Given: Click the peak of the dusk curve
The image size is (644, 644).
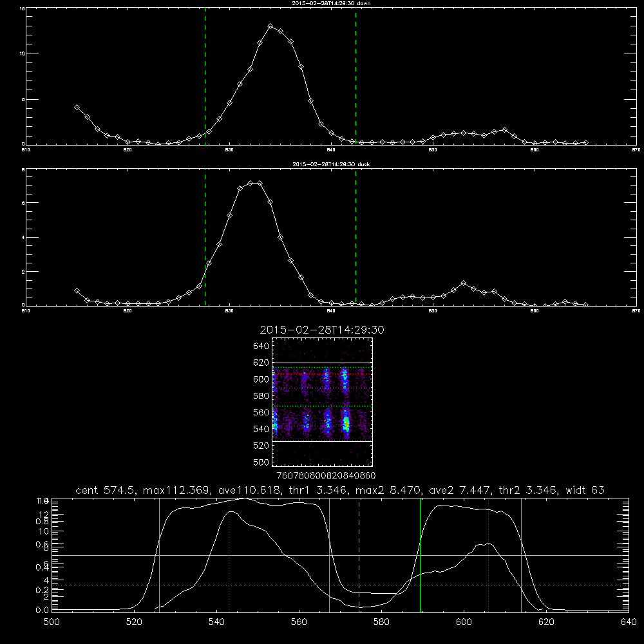Looking at the screenshot, I should [254, 183].
